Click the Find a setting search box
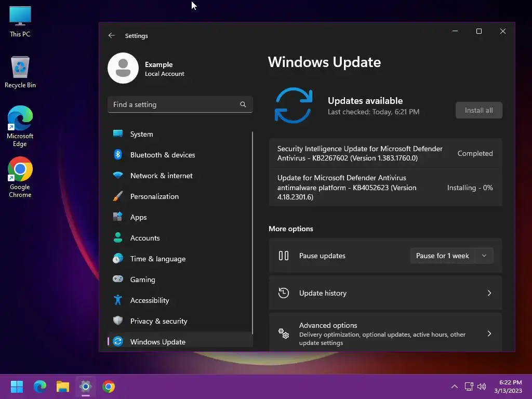532x399 pixels. point(180,104)
